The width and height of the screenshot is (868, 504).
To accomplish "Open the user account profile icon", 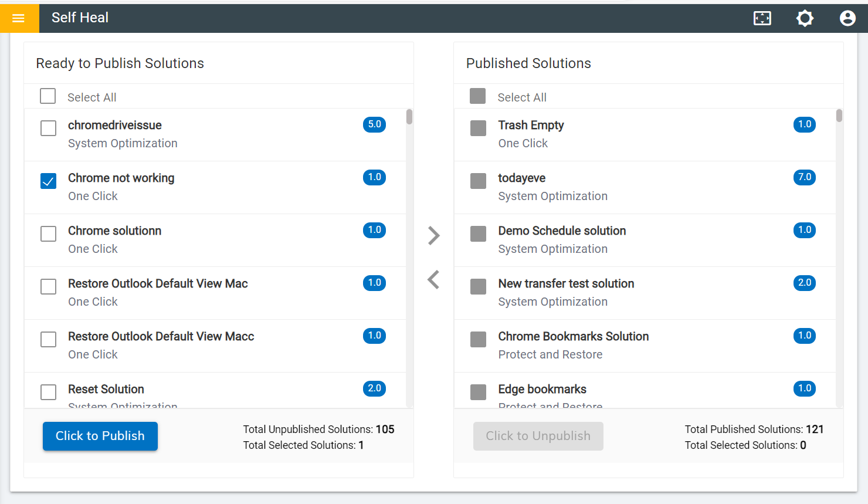I will pyautogui.click(x=847, y=18).
